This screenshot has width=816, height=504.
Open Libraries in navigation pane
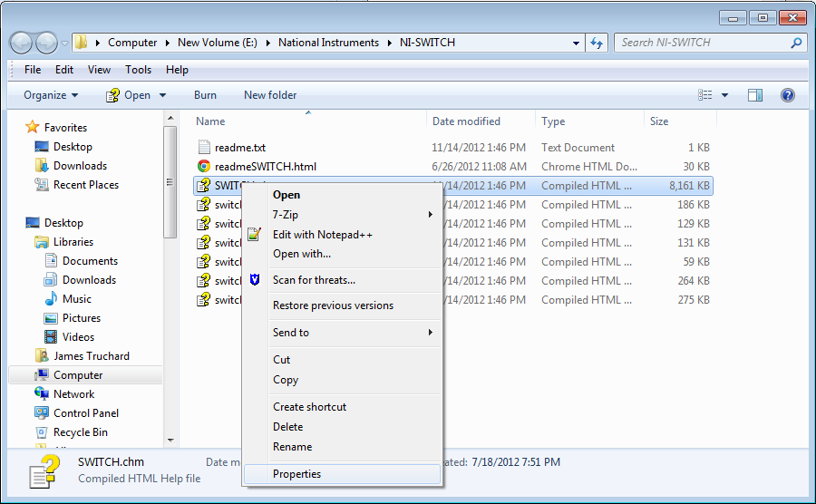click(73, 242)
